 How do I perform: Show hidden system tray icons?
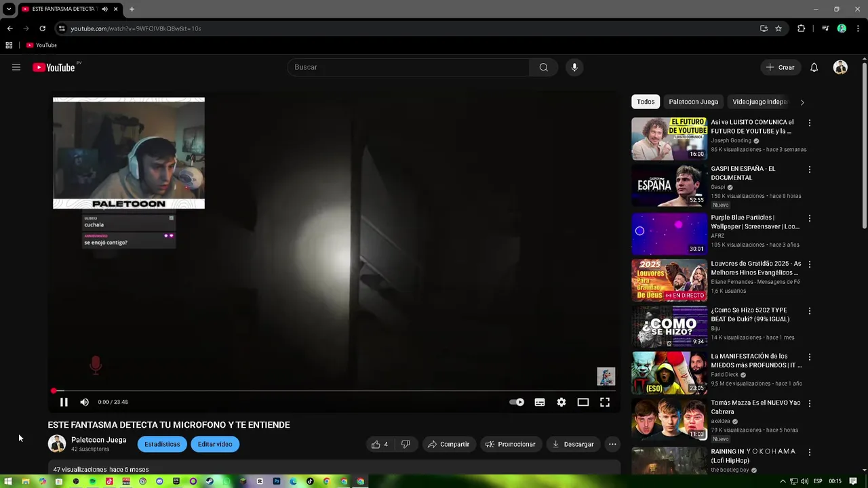(x=783, y=481)
